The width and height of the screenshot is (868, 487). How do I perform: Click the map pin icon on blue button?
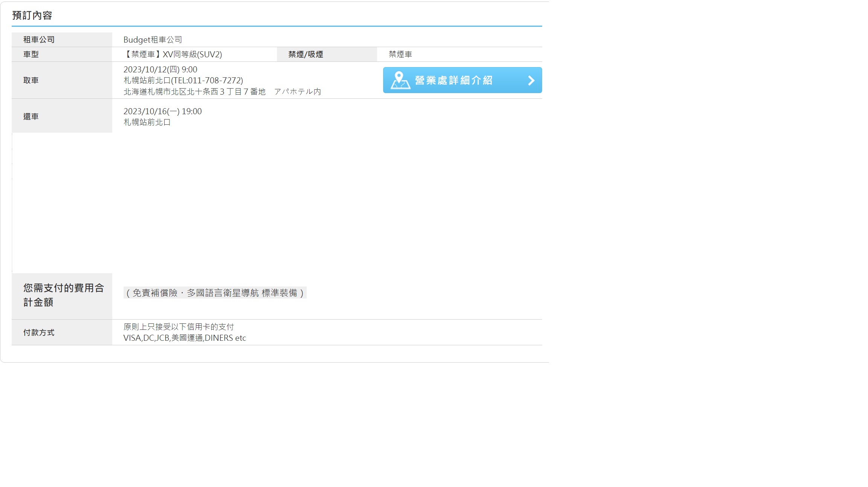tap(400, 80)
